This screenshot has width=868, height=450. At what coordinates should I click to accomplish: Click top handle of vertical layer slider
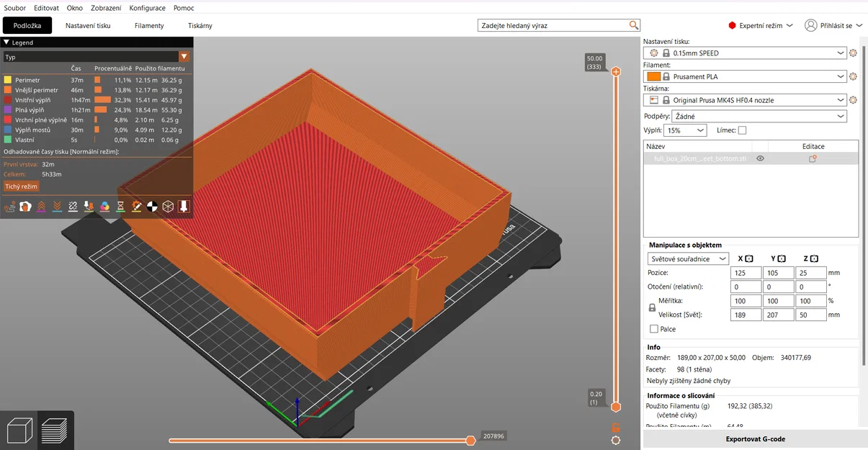(616, 71)
